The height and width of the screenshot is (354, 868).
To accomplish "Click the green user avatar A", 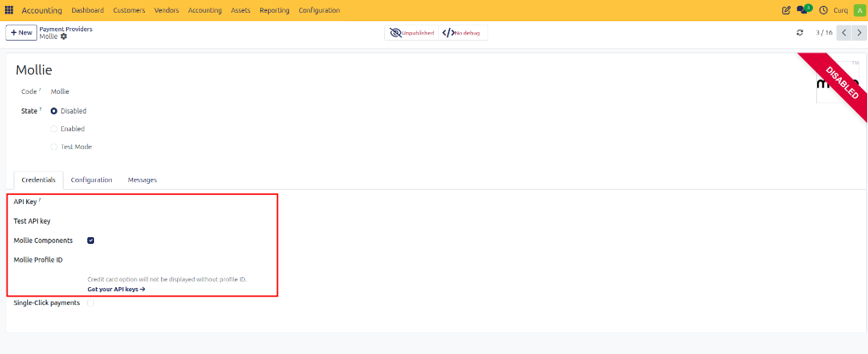I will 859,10.
